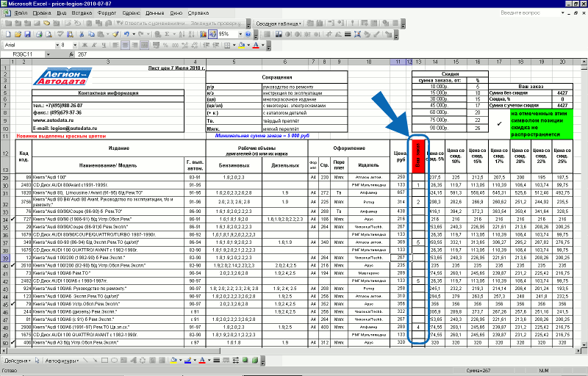Toggle align left

(115, 45)
